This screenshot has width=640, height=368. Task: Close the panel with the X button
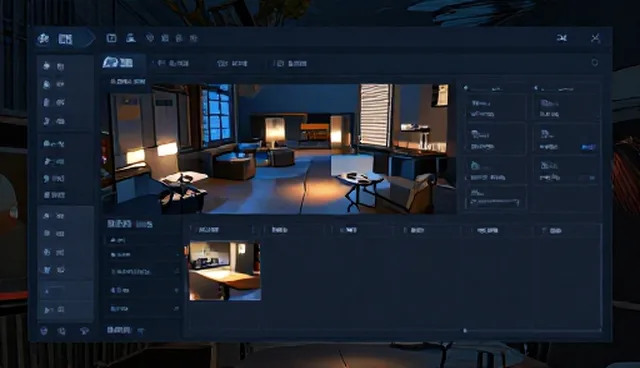pyautogui.click(x=596, y=38)
